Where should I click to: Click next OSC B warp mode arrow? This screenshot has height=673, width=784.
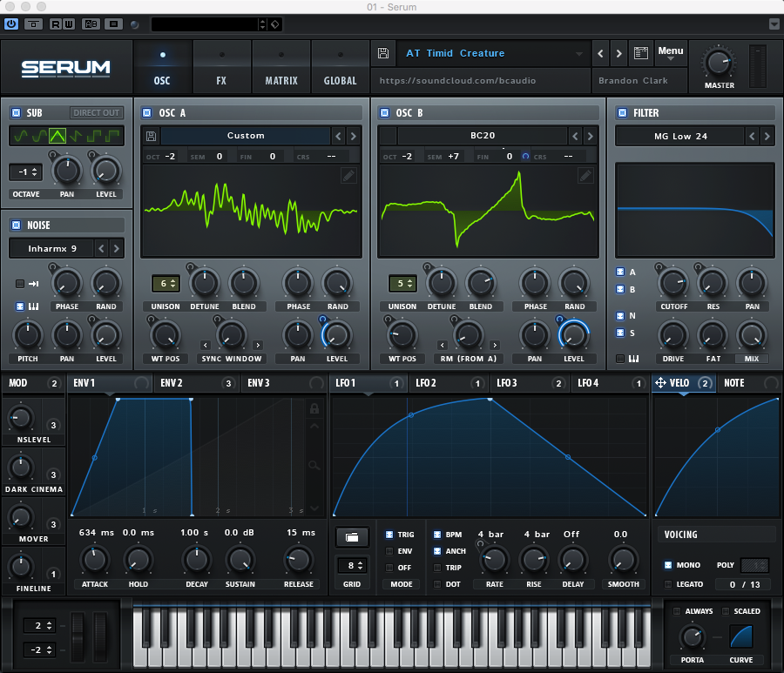[x=495, y=346]
